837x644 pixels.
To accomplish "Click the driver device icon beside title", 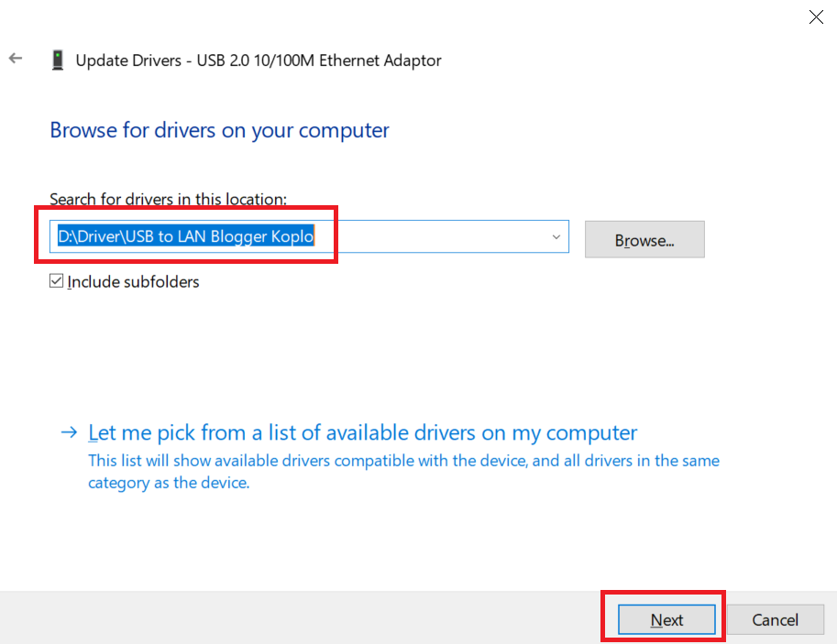I will pyautogui.click(x=57, y=59).
